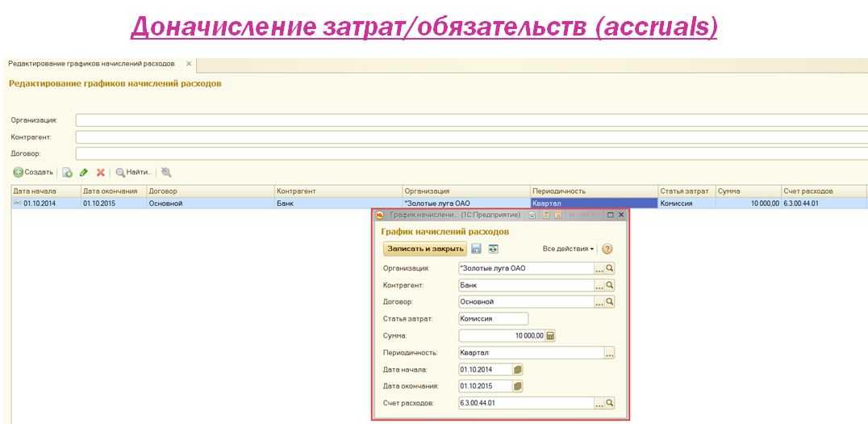The height and width of the screenshot is (424, 868).
Task: Click the Статья затрат input field in dialog
Action: pyautogui.click(x=492, y=319)
